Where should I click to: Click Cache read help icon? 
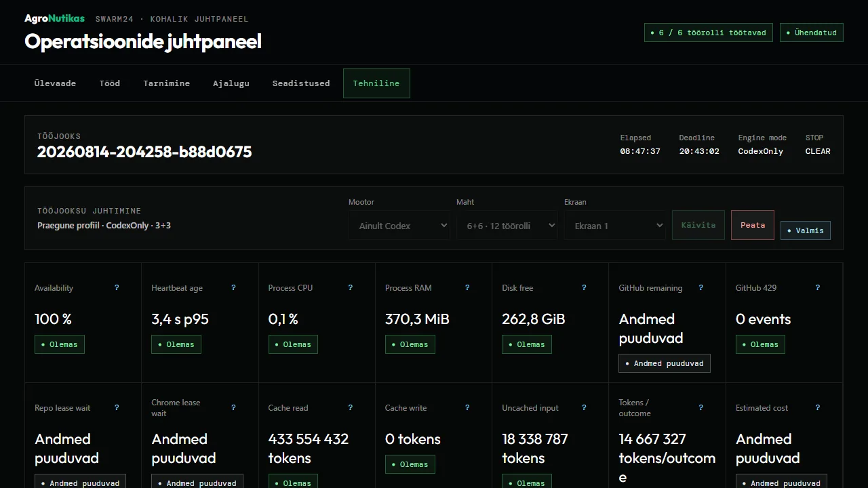(x=351, y=408)
